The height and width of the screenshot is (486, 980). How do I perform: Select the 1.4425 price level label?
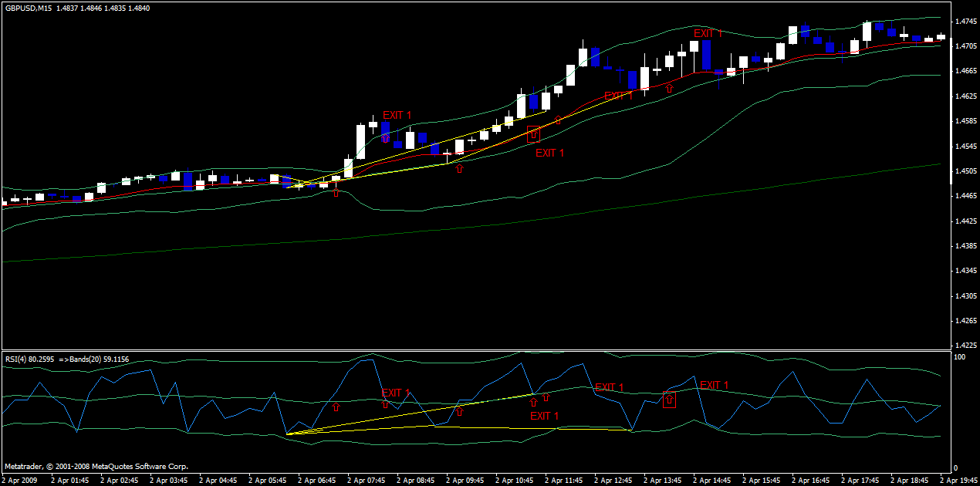point(965,221)
